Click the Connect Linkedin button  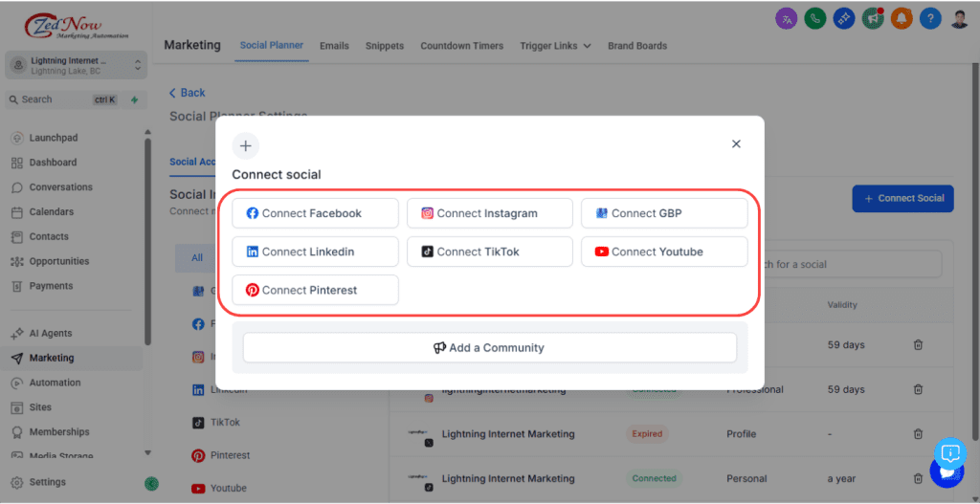coord(315,252)
